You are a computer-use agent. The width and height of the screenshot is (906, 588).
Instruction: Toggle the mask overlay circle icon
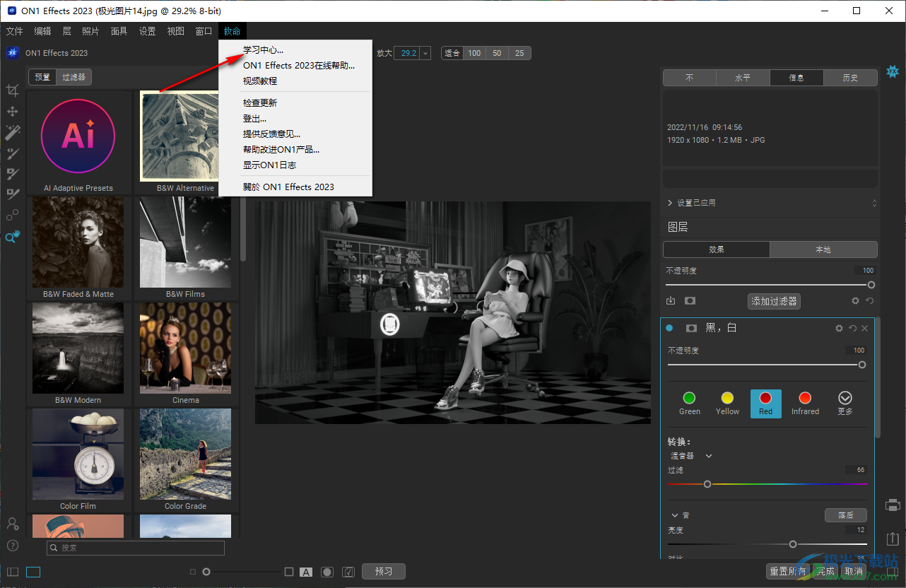(327, 572)
